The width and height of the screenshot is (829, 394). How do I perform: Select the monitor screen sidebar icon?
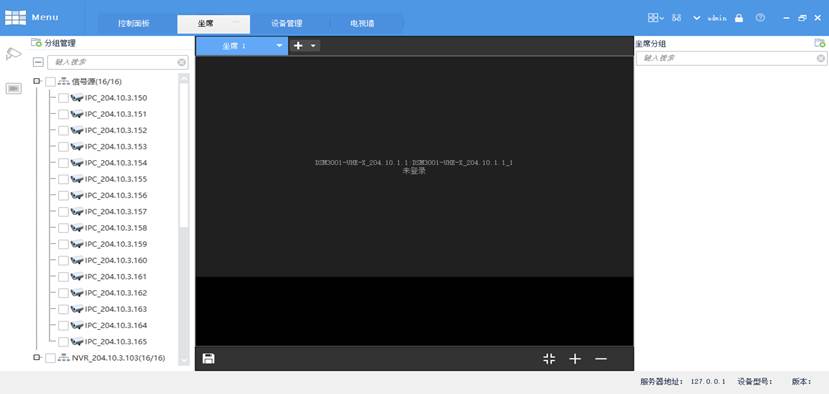[14, 88]
